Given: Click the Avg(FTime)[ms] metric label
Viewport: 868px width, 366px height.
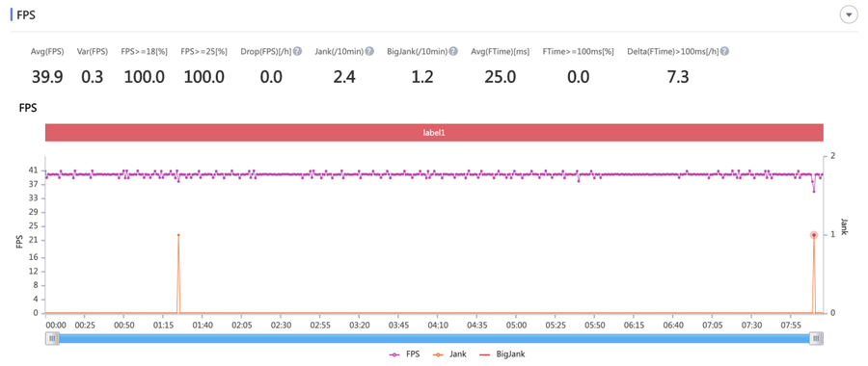Looking at the screenshot, I should pos(501,51).
